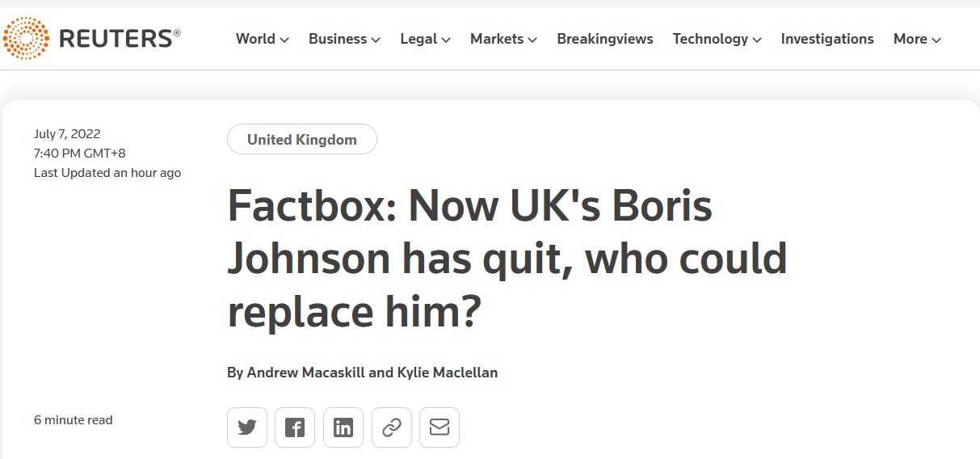Open the Technology dropdown

pos(756,40)
